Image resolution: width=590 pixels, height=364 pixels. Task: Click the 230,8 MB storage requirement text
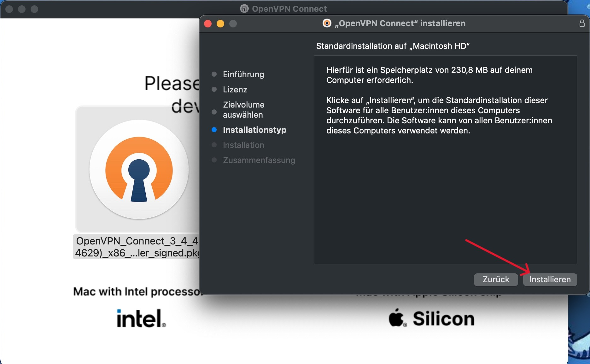click(x=429, y=75)
